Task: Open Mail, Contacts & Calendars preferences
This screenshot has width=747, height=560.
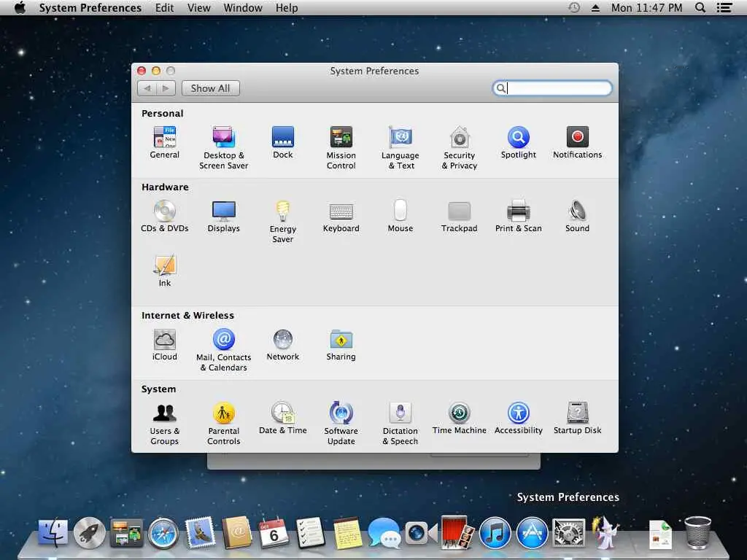Action: (223, 350)
